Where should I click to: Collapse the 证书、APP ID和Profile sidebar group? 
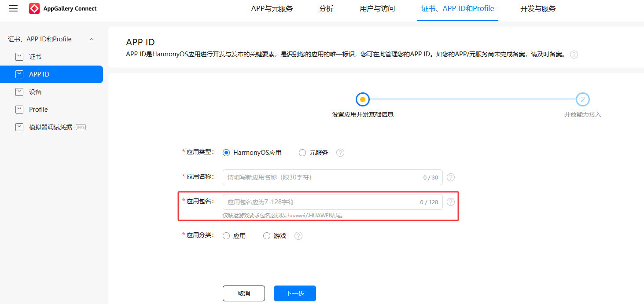point(92,39)
